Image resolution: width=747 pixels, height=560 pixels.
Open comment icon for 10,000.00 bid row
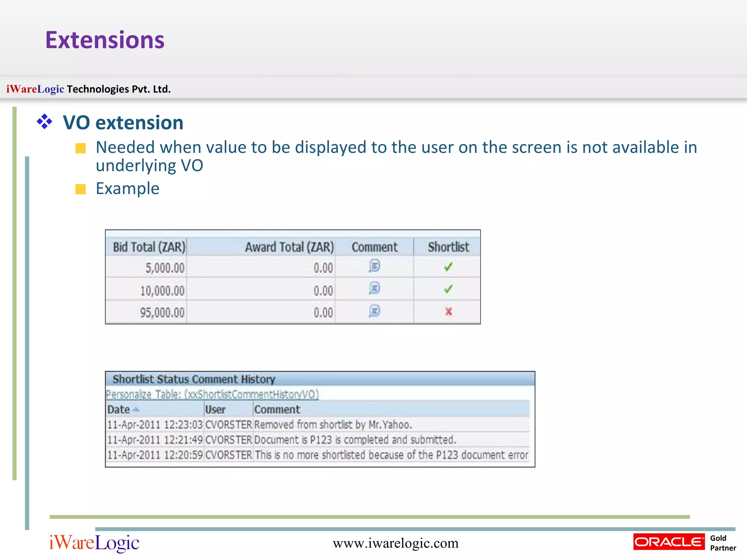point(374,288)
